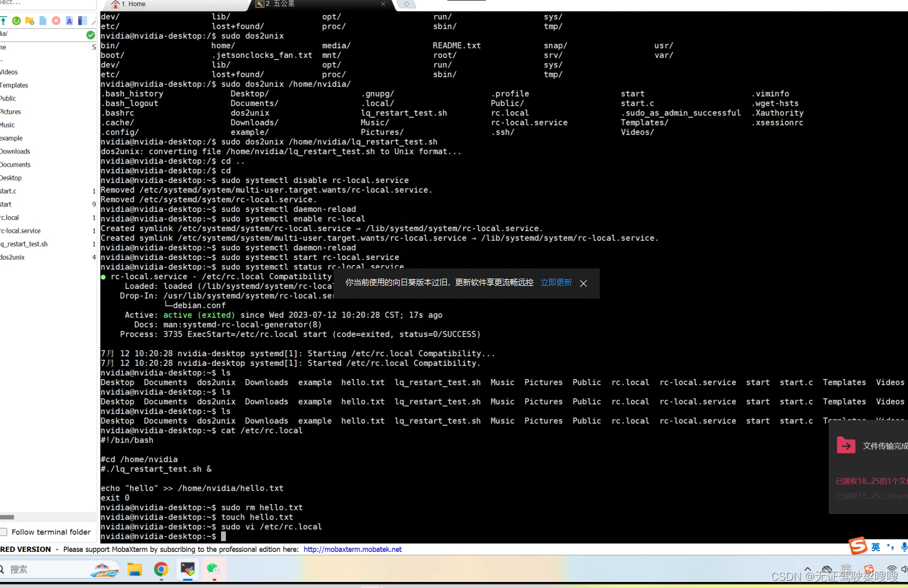Open a new tab with the plus button
Image resolution: width=908 pixels, height=588 pixels.
[x=406, y=4]
